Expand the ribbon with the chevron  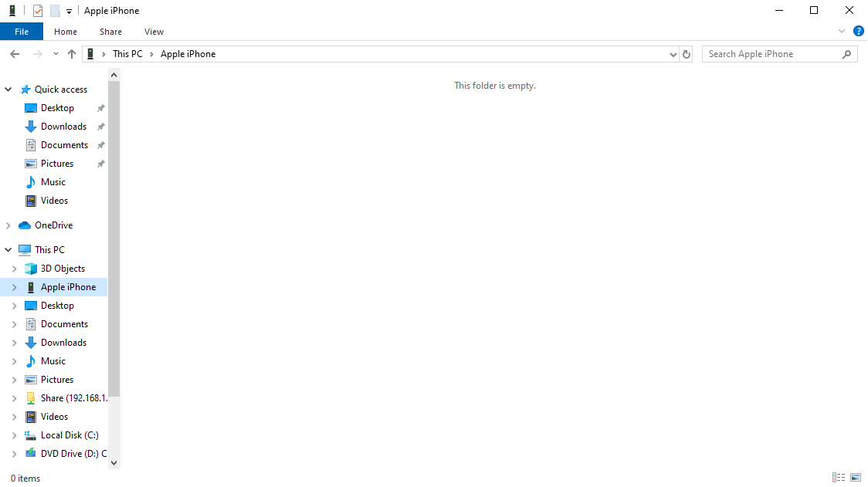click(842, 31)
